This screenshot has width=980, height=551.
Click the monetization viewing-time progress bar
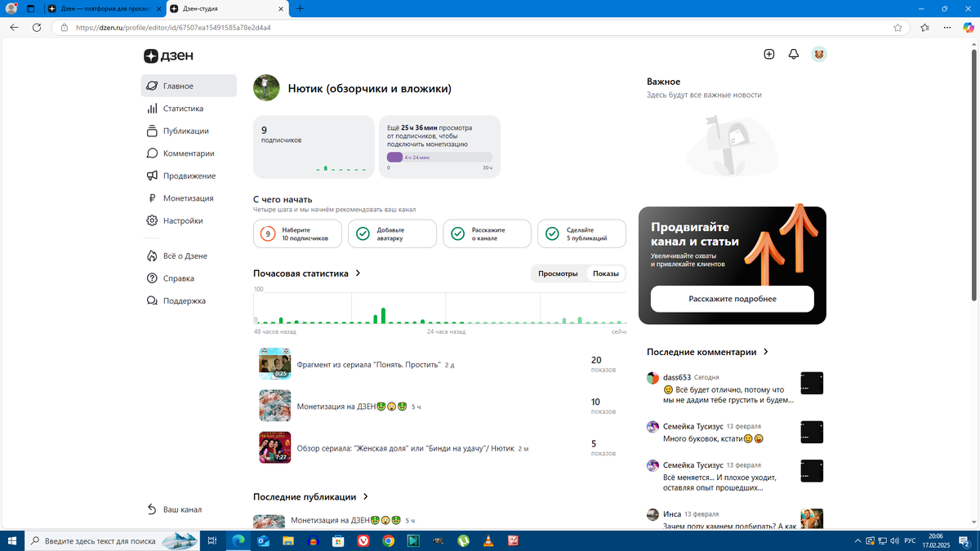439,157
